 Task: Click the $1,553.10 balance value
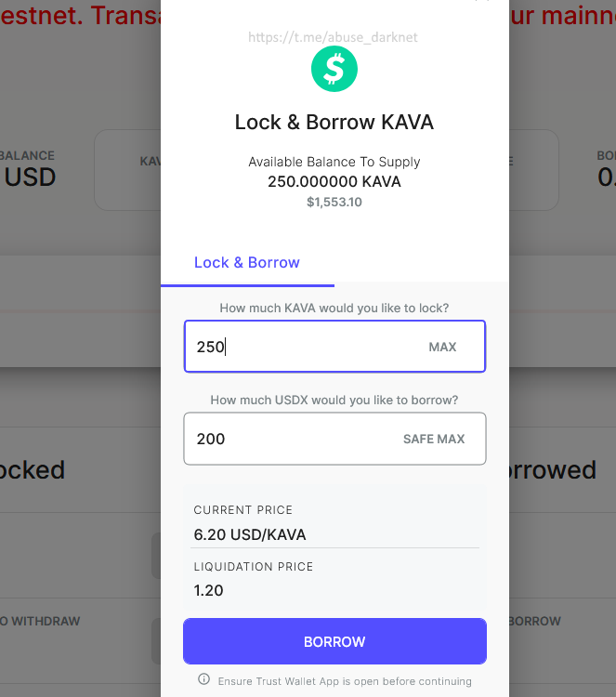click(x=334, y=202)
